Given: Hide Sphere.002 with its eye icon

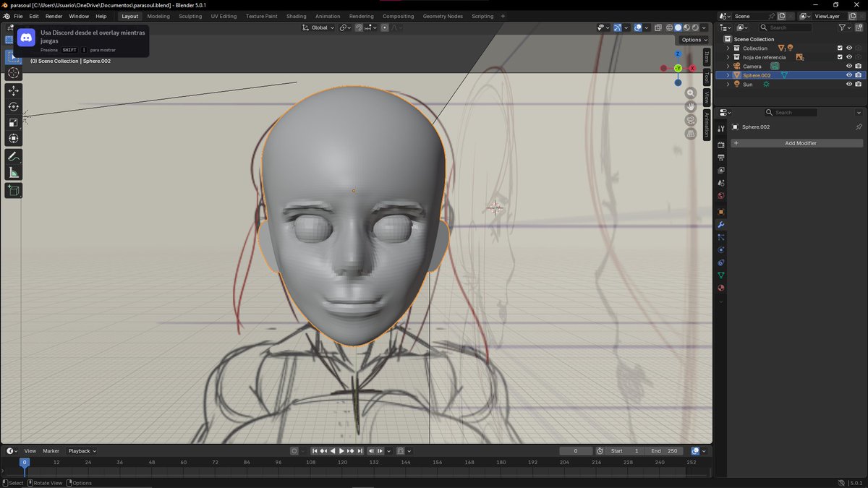Looking at the screenshot, I should [x=849, y=75].
